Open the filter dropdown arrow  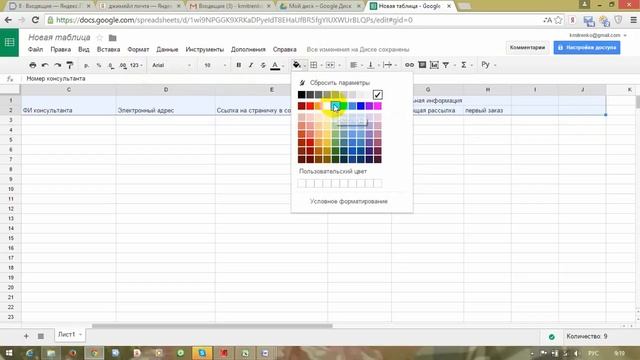coord(454,65)
